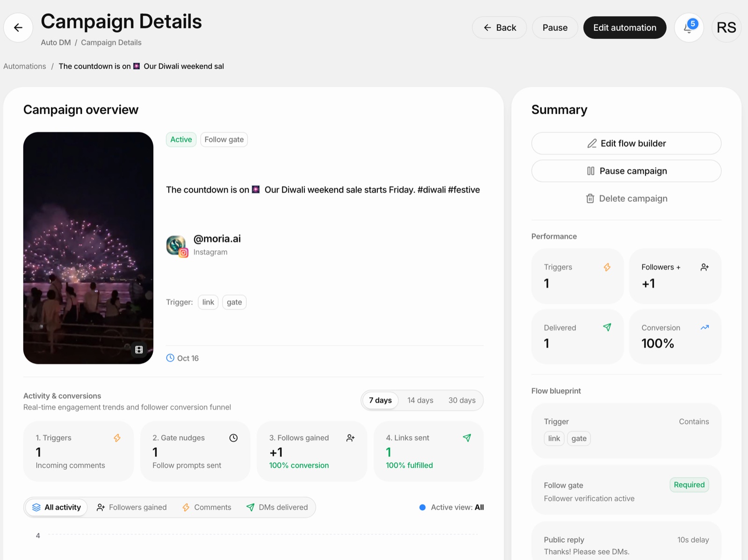Viewport: 748px width, 560px height.
Task: Open the notifications bell
Action: [689, 28]
